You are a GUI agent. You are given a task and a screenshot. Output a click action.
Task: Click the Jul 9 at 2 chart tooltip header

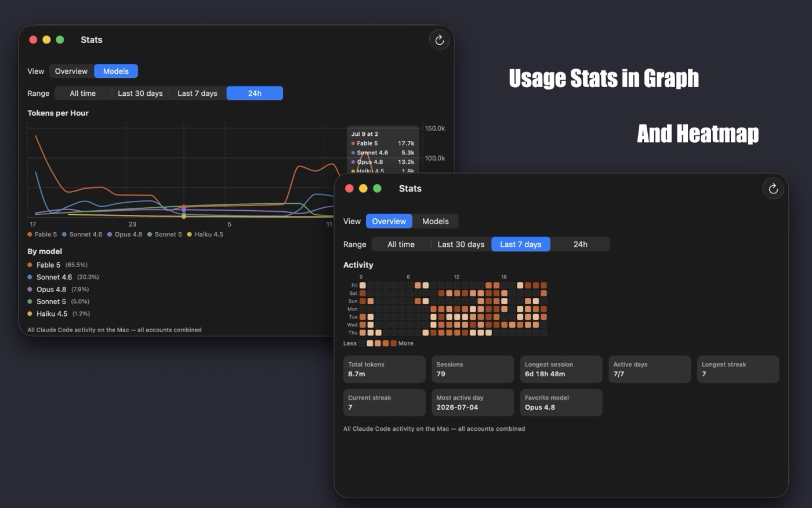click(365, 134)
